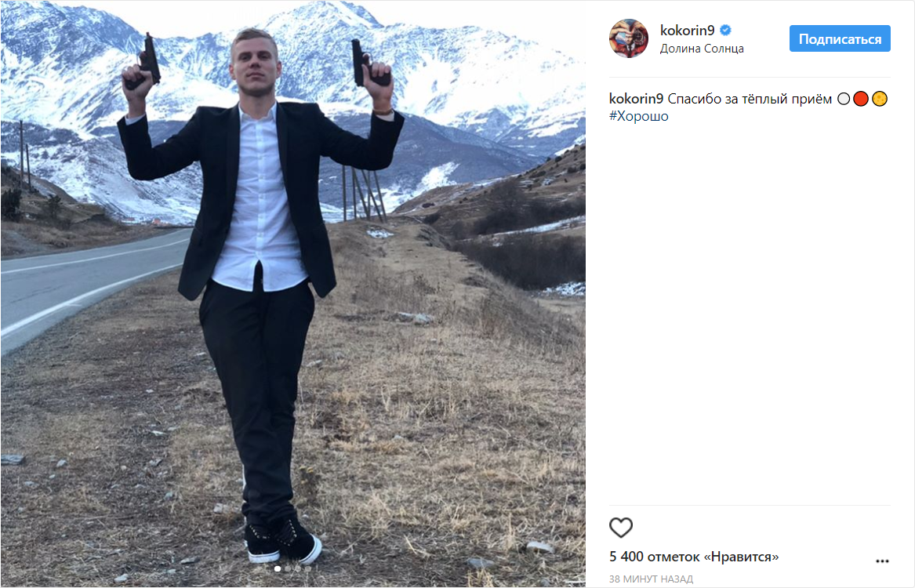Open the 38 МИНУТ НАЗАД timestamp

(x=652, y=579)
